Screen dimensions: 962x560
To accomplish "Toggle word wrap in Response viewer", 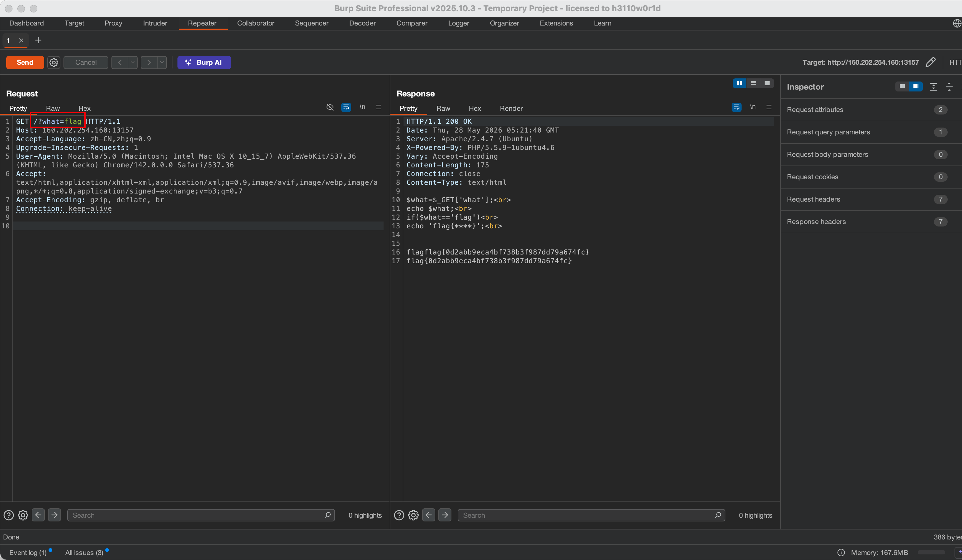I will pos(737,107).
